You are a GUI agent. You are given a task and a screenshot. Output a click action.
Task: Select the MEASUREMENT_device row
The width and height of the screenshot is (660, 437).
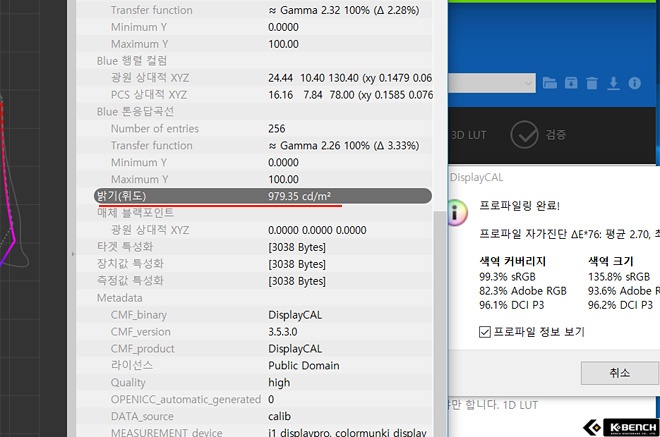pos(254,432)
